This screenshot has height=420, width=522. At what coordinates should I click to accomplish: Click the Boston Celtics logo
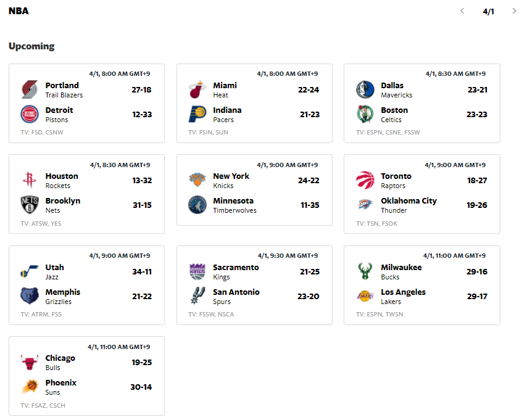365,114
